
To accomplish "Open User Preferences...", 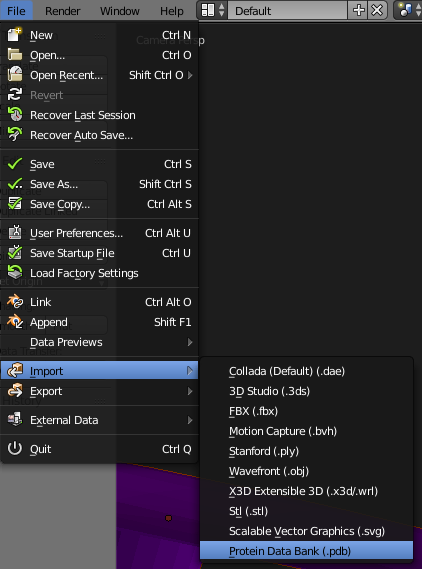I will tap(99, 233).
